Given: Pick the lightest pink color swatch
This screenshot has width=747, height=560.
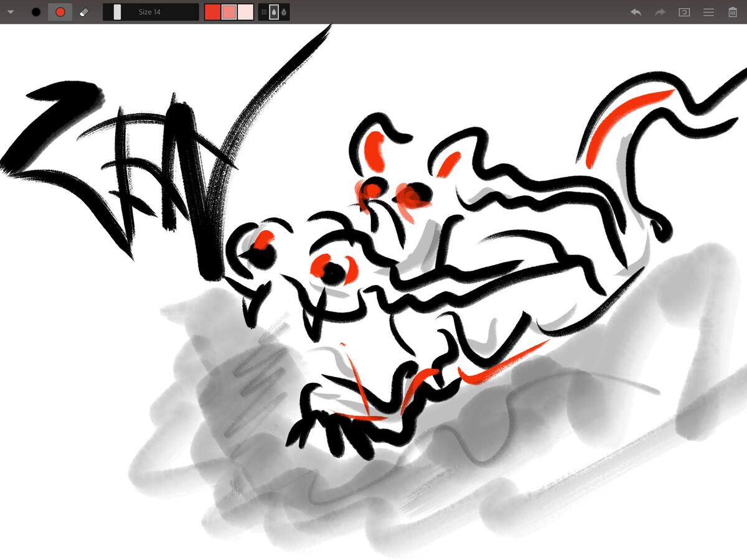Looking at the screenshot, I should [246, 12].
